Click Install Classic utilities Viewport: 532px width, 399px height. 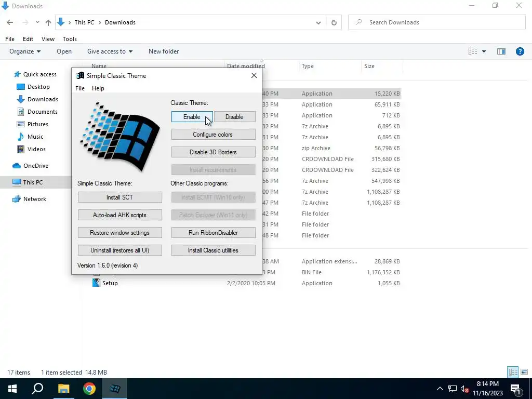click(x=213, y=250)
